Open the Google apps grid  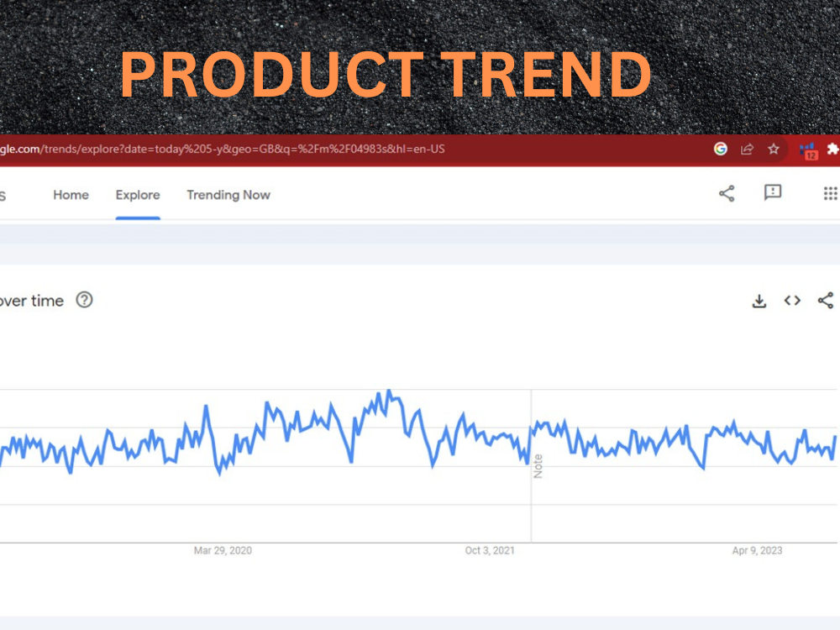click(x=831, y=193)
